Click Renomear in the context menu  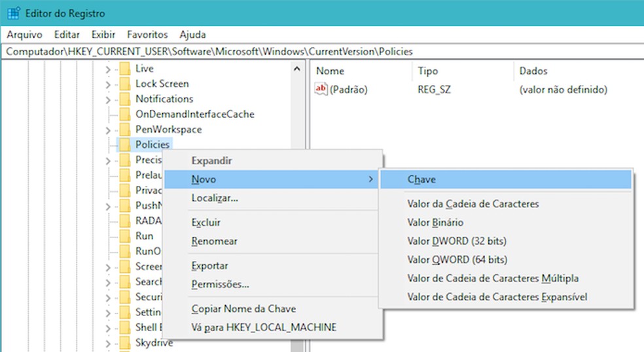(214, 241)
